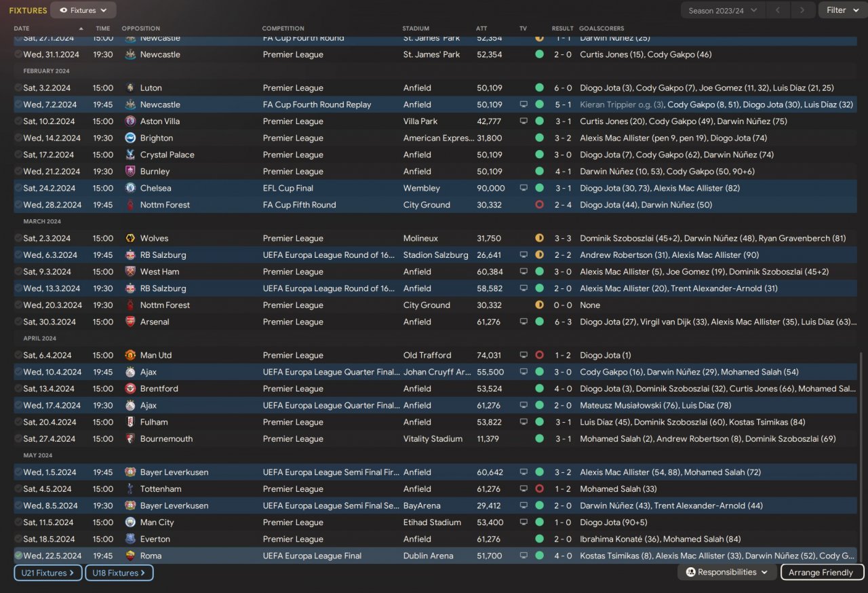868x593 pixels.
Task: Click the Old Trafford stadium name
Action: (x=428, y=355)
